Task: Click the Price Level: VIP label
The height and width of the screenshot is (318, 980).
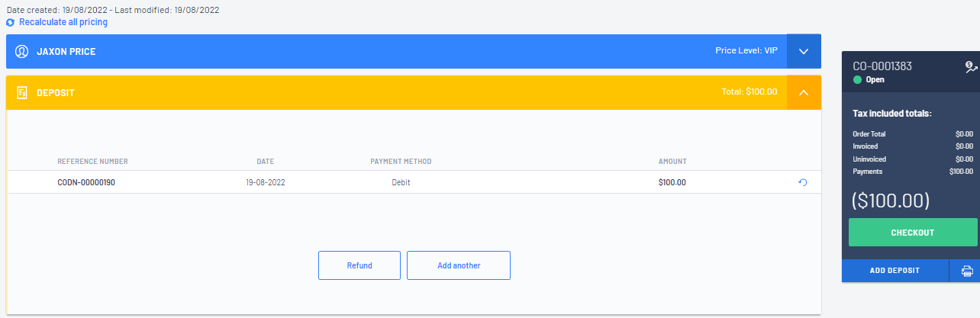Action: pos(746,51)
